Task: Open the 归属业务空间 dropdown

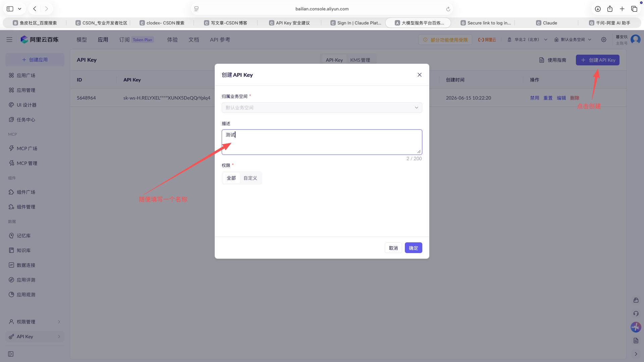Action: (322, 108)
